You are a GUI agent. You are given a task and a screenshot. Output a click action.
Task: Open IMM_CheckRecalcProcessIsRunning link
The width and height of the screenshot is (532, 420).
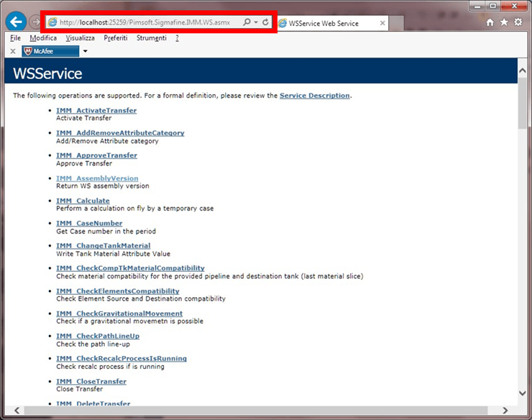121,358
